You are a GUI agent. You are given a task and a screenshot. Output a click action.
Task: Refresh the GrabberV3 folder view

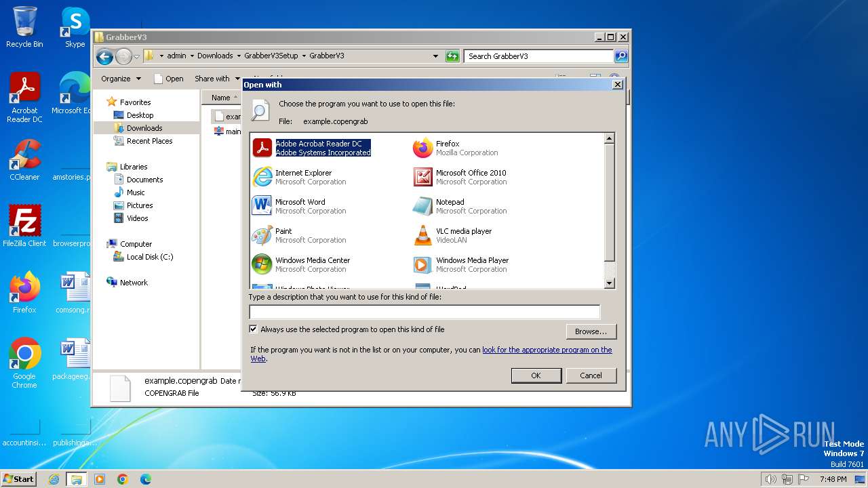[452, 56]
